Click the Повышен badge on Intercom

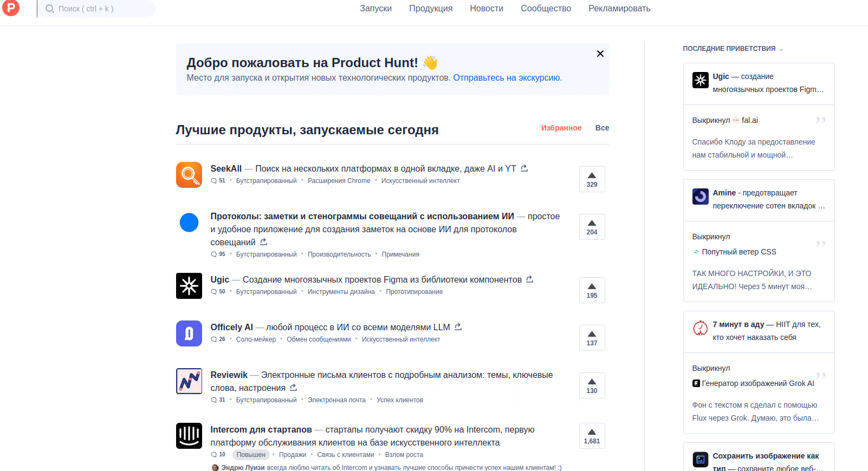click(251, 455)
